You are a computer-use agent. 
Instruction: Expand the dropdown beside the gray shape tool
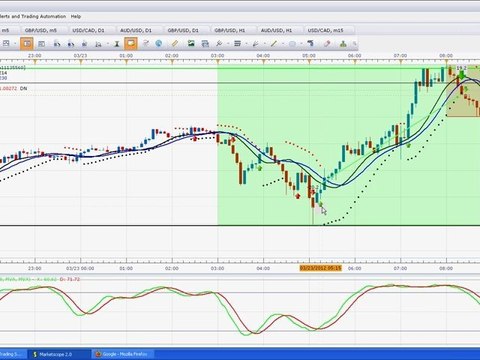[301, 44]
